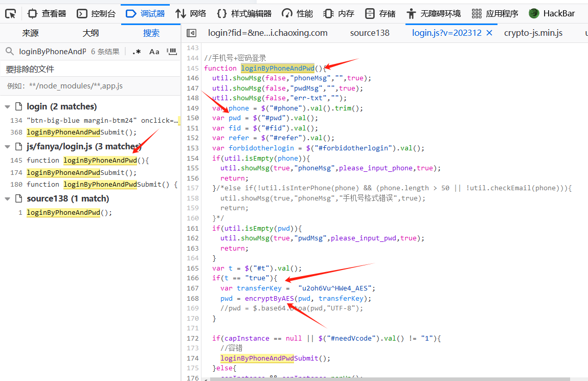The height and width of the screenshot is (381, 588).
Task: Open the 内存 memory panel
Action: point(338,14)
